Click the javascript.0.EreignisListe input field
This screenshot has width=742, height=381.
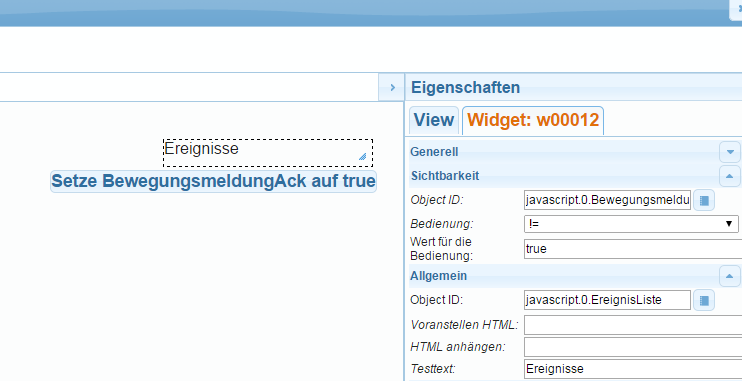click(x=607, y=300)
